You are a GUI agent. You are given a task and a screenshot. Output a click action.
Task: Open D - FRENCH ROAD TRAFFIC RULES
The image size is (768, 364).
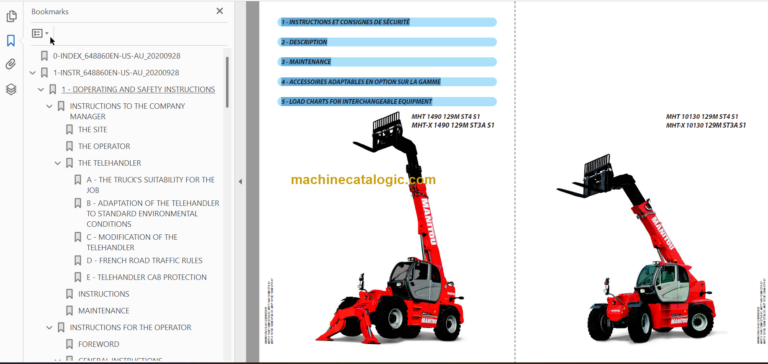tap(144, 261)
